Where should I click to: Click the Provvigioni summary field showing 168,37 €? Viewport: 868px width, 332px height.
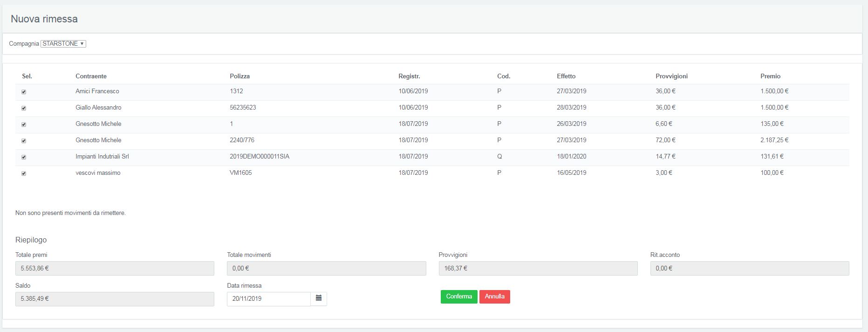click(x=538, y=268)
